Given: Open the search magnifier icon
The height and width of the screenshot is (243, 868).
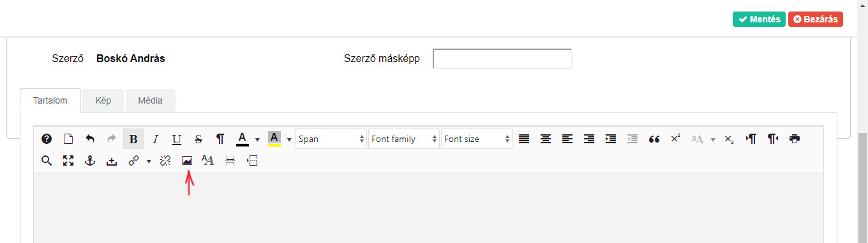Looking at the screenshot, I should pyautogui.click(x=47, y=161).
